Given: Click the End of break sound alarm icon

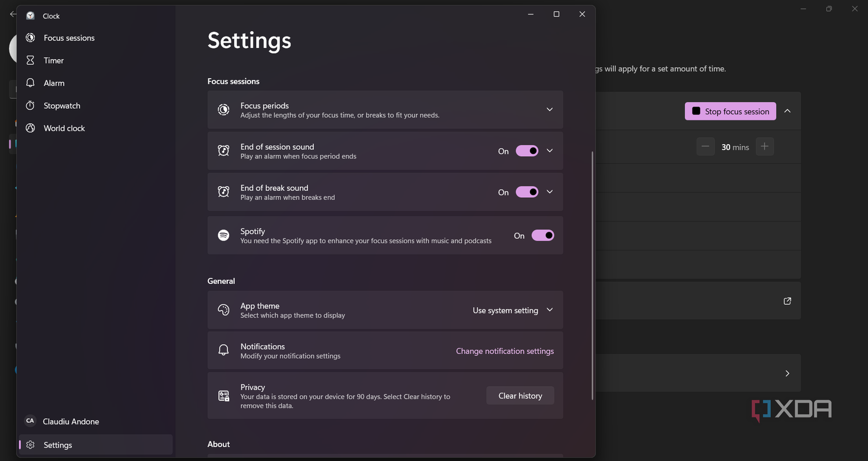Looking at the screenshot, I should pyautogui.click(x=223, y=191).
